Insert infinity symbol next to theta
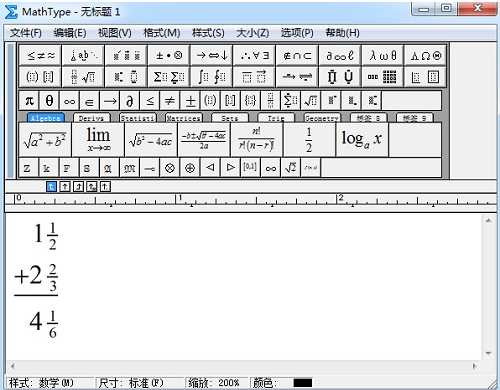This screenshot has width=500, height=390. coord(69,100)
